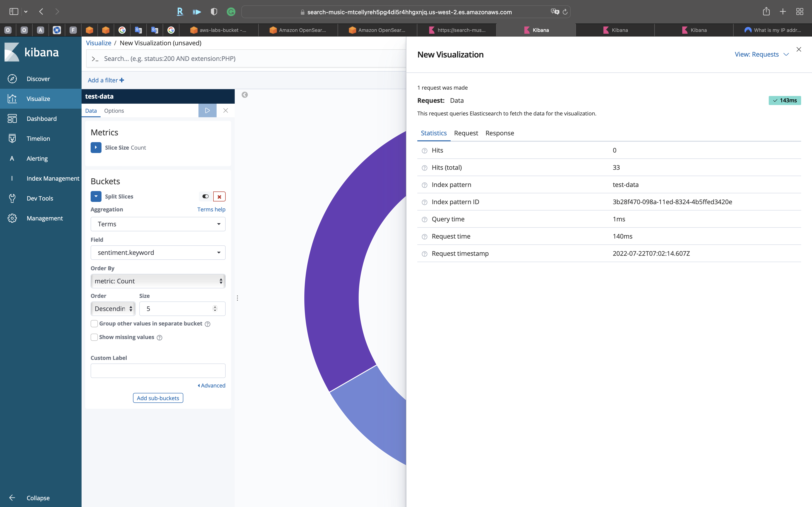812x507 pixels.
Task: Open Dashboard from the sidebar icon
Action: [12, 119]
